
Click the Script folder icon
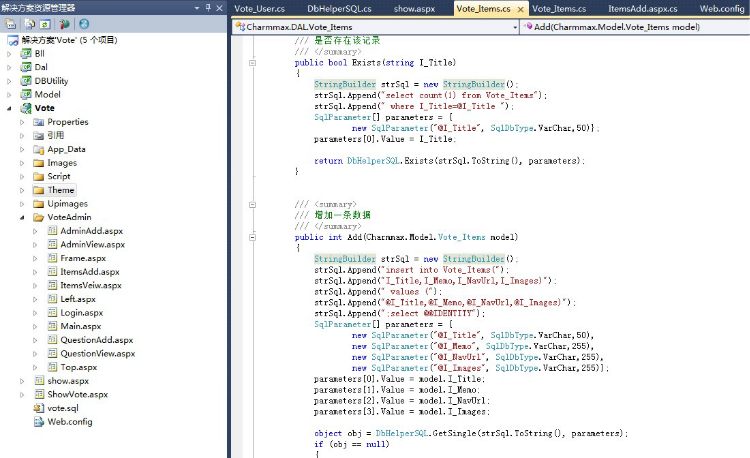pos(39,176)
